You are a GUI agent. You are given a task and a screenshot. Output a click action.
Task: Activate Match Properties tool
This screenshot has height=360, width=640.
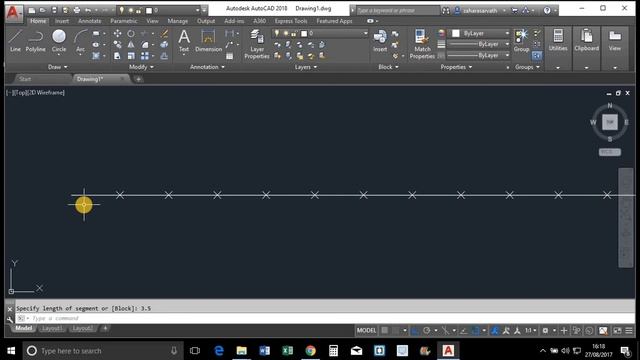pos(422,44)
